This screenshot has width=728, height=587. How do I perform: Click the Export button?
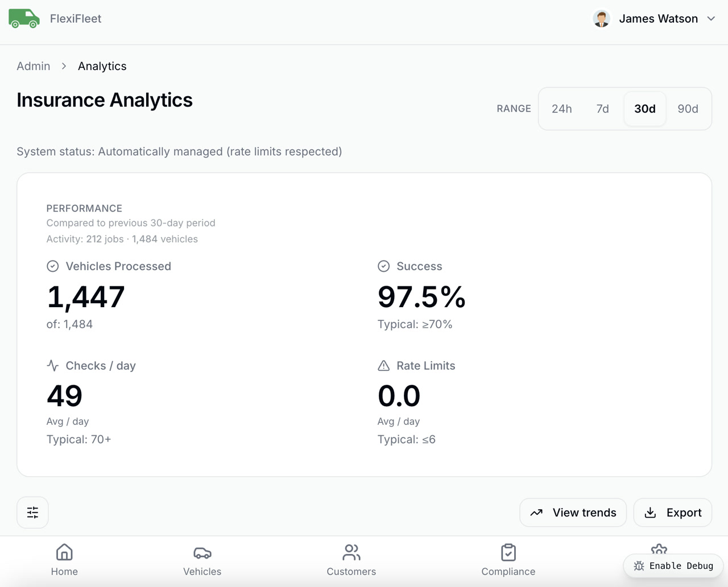click(672, 512)
